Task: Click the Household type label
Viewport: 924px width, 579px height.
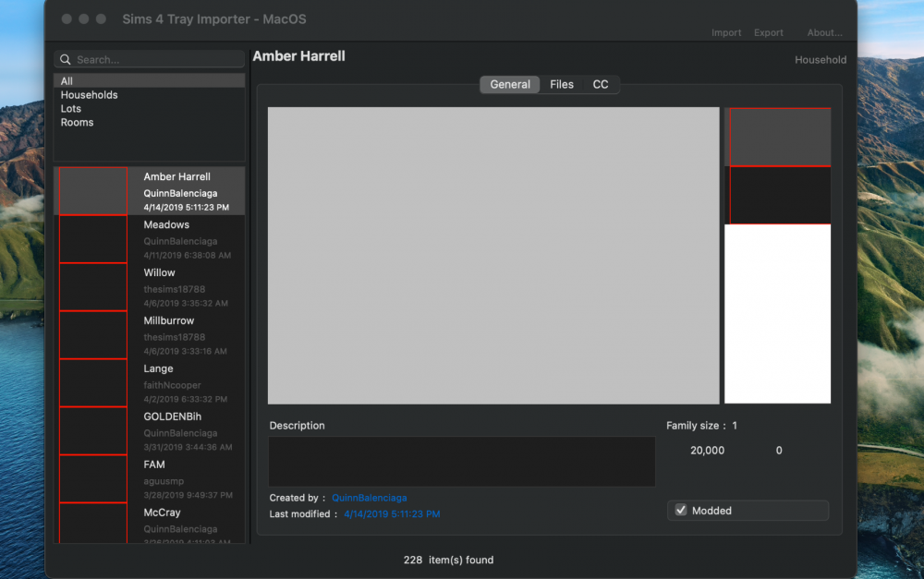Action: point(821,59)
